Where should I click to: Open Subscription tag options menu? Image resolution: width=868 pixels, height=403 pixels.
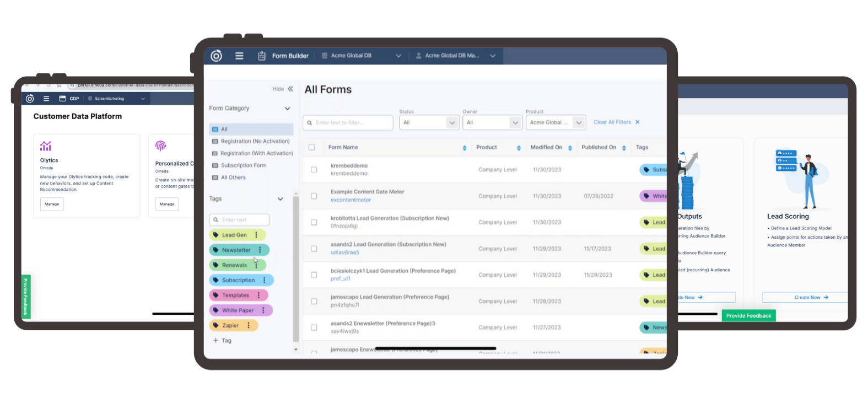(x=265, y=280)
